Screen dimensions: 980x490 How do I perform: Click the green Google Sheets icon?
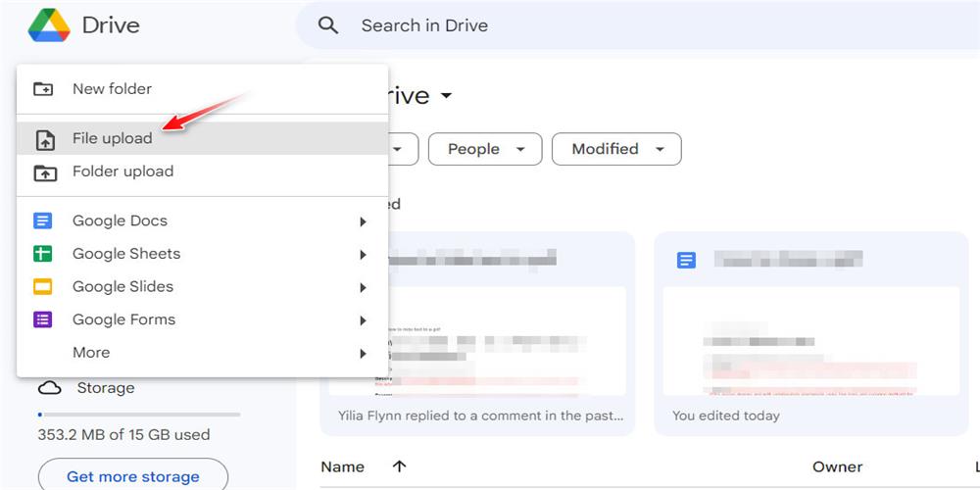[42, 254]
